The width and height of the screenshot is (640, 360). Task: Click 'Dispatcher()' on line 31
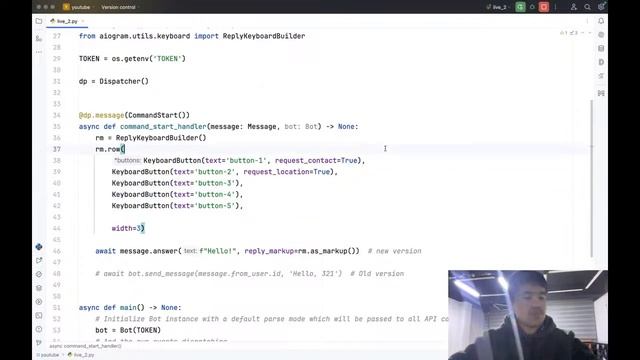point(124,81)
